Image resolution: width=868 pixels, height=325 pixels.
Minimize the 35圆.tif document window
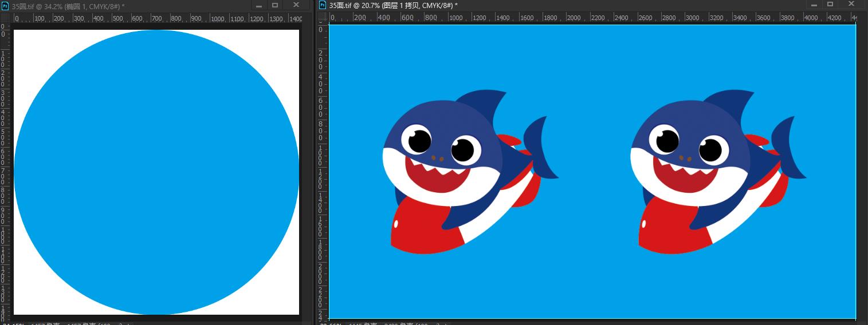259,5
